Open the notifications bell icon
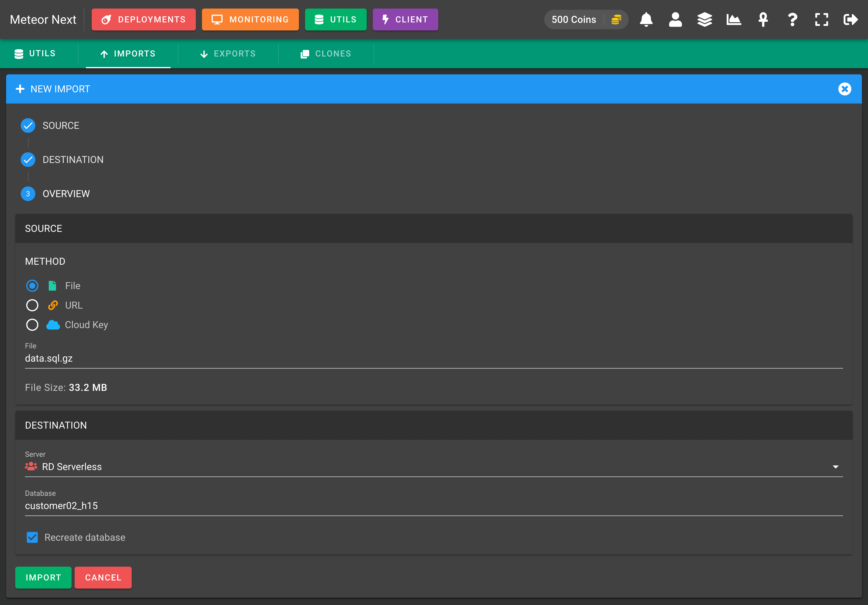 (x=646, y=20)
